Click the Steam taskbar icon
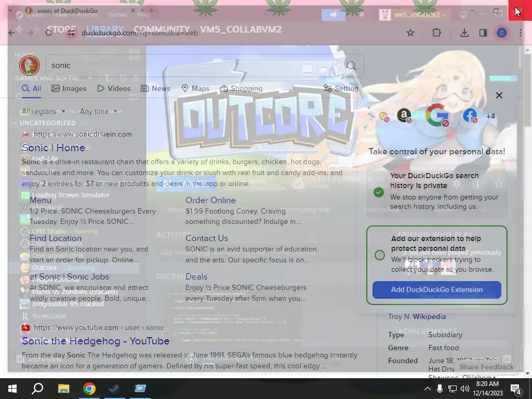This screenshot has height=399, width=532. 114,389
